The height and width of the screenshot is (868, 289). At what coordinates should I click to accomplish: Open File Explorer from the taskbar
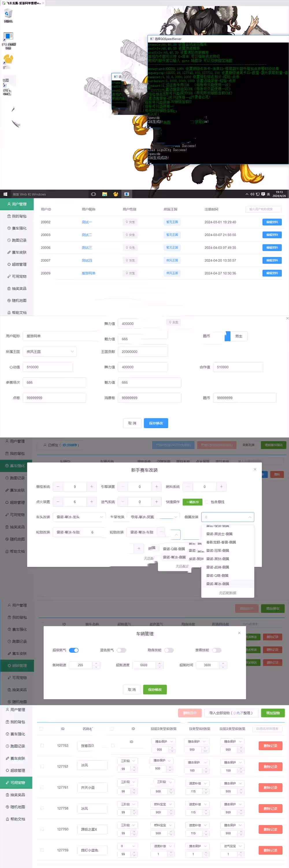[x=105, y=194]
